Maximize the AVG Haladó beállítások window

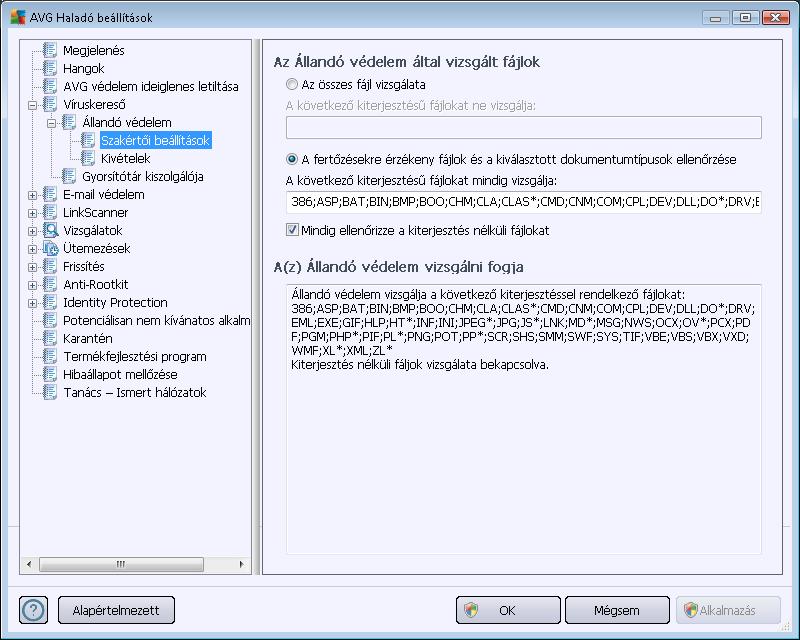point(745,18)
